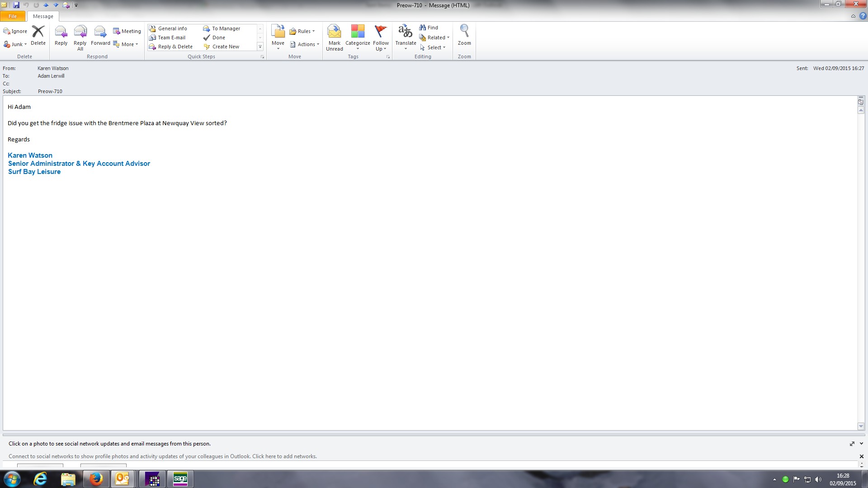Image resolution: width=868 pixels, height=488 pixels.
Task: Open the File tab
Action: 13,16
